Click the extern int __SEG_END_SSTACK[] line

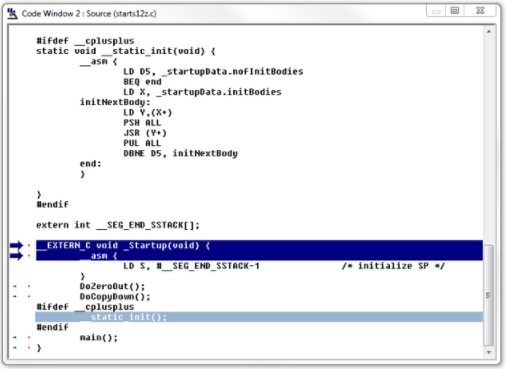click(118, 225)
